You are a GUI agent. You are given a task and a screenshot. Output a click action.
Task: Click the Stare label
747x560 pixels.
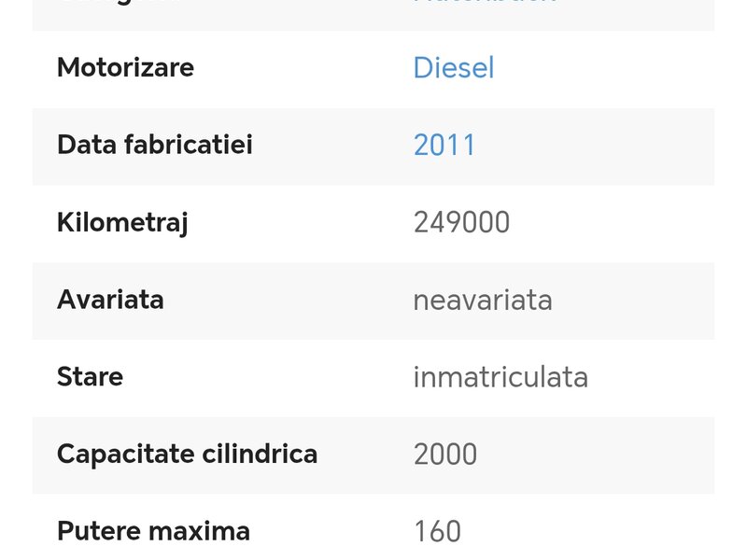[90, 377]
